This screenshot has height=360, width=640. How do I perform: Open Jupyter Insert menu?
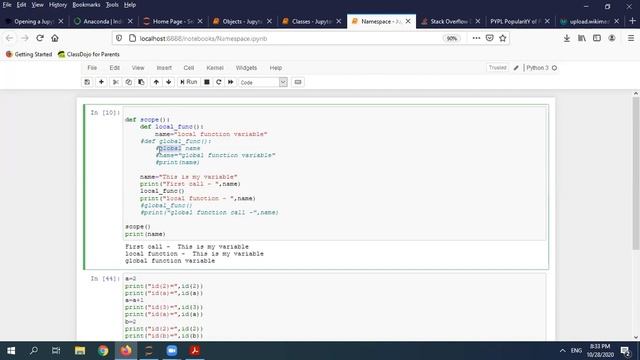point(164,68)
